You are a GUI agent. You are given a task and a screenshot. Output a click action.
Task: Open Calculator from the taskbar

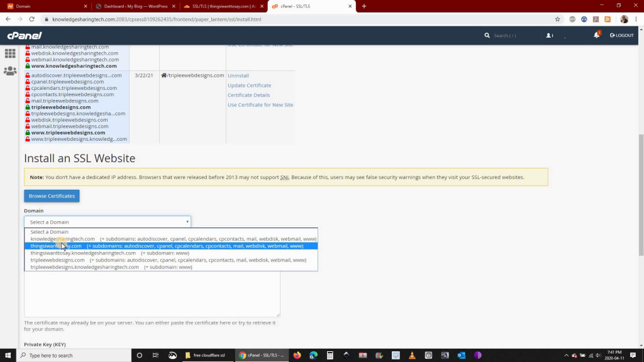(330, 356)
